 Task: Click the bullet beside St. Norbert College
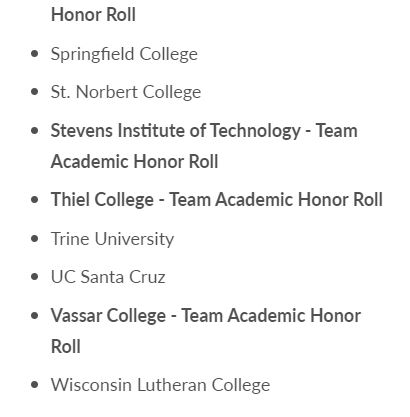[34, 92]
